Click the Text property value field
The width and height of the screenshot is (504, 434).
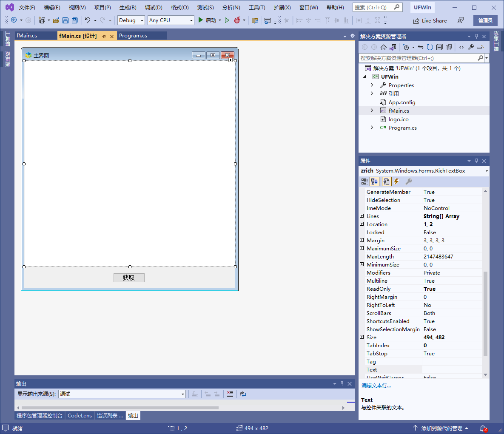tap(452, 369)
